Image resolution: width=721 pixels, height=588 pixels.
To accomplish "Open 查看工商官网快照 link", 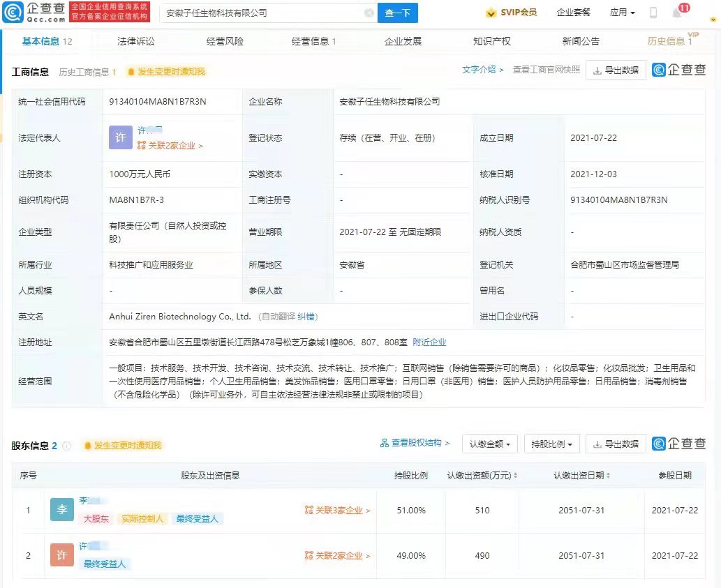I will (547, 69).
